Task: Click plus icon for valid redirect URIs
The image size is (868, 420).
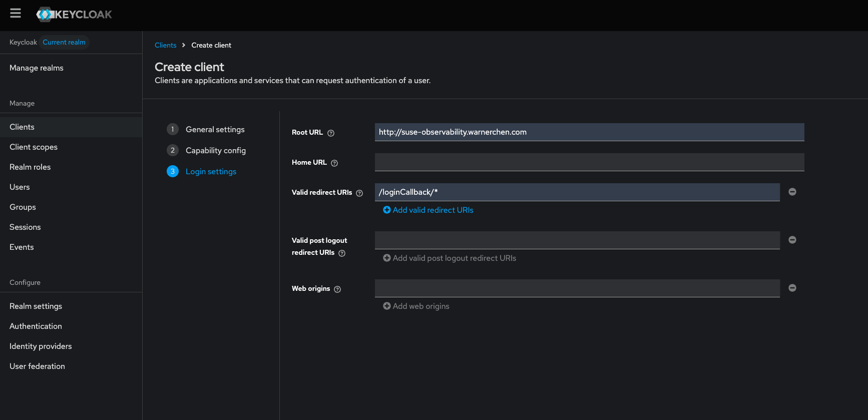Action: click(x=387, y=210)
